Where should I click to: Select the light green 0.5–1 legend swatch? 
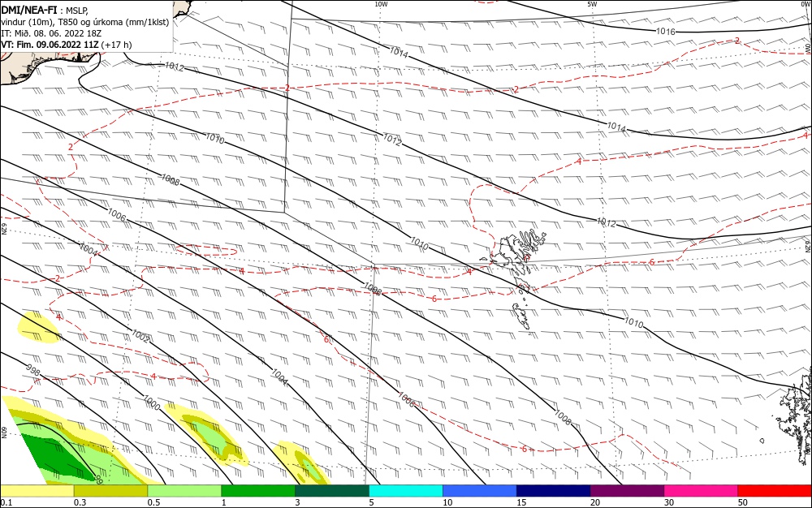click(184, 491)
